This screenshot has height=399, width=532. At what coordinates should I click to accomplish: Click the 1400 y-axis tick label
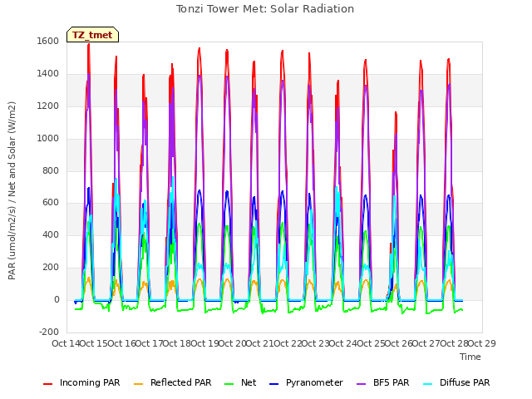pos(48,73)
